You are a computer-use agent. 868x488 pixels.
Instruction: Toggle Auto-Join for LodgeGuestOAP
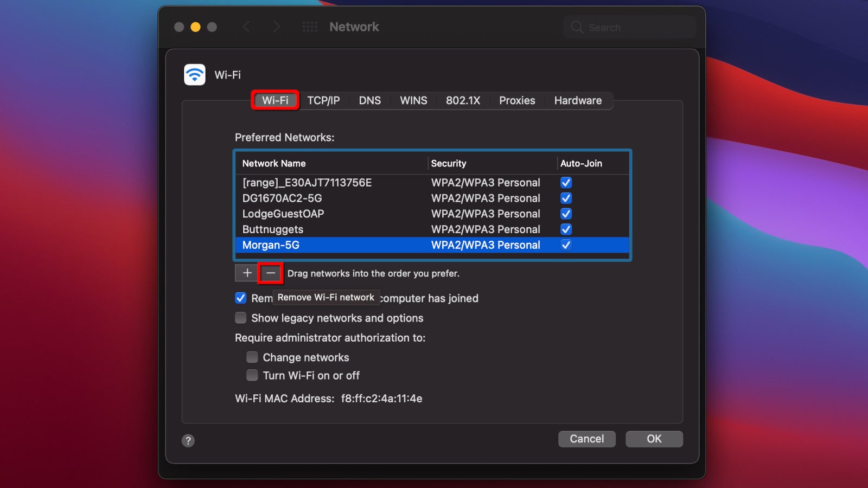pyautogui.click(x=566, y=214)
